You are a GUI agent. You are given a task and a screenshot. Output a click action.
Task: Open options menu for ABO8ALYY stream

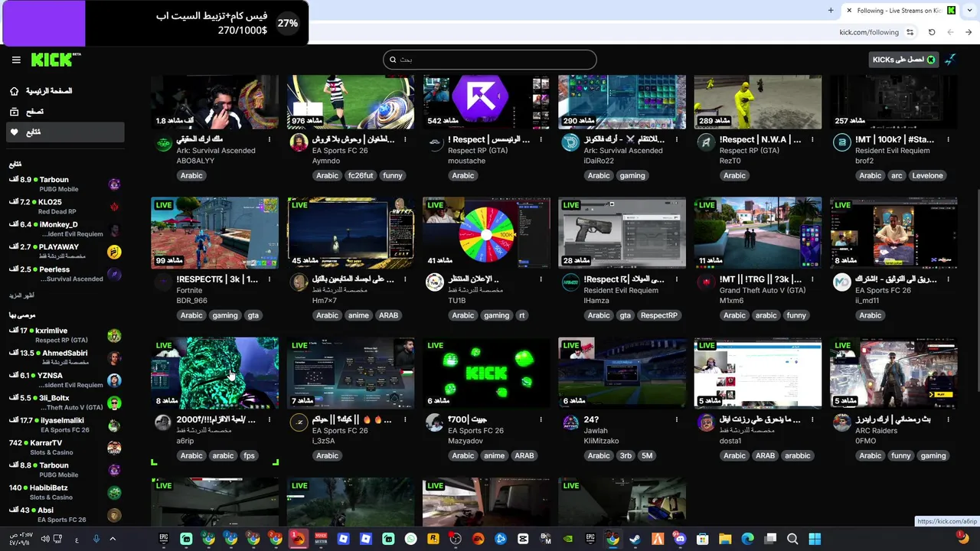tap(269, 139)
